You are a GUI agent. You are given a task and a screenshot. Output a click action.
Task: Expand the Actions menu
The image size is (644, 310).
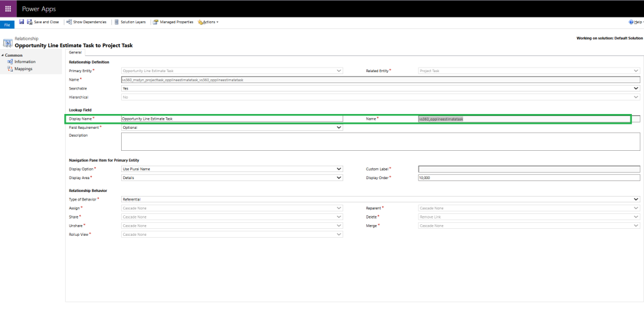[x=208, y=22]
